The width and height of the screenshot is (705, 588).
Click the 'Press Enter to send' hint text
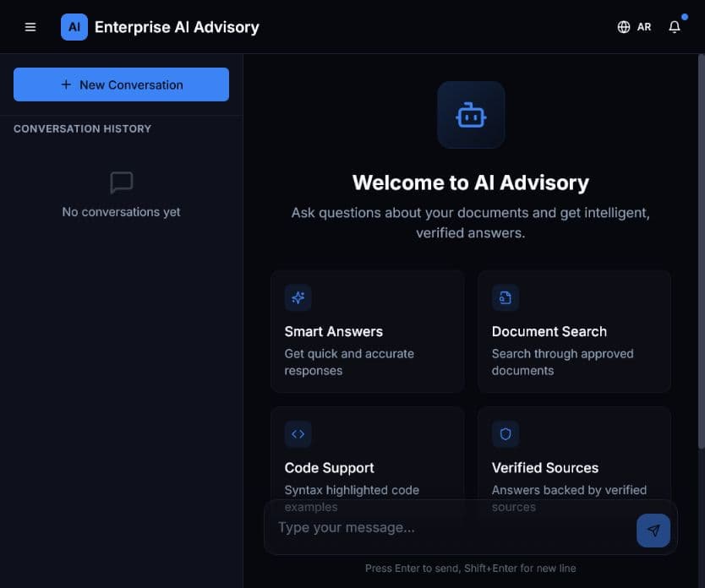click(x=471, y=569)
